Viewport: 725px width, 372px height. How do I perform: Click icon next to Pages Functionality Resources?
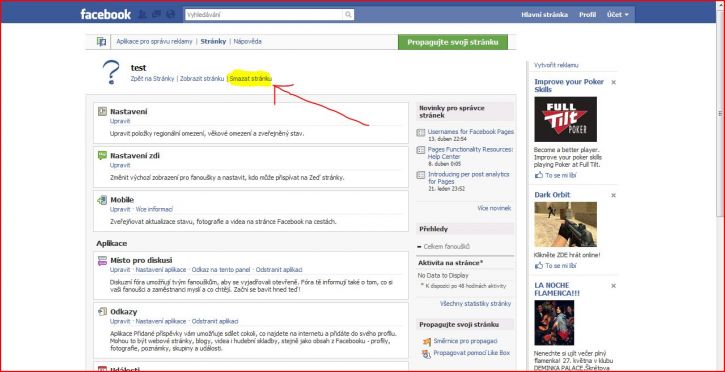tap(421, 150)
